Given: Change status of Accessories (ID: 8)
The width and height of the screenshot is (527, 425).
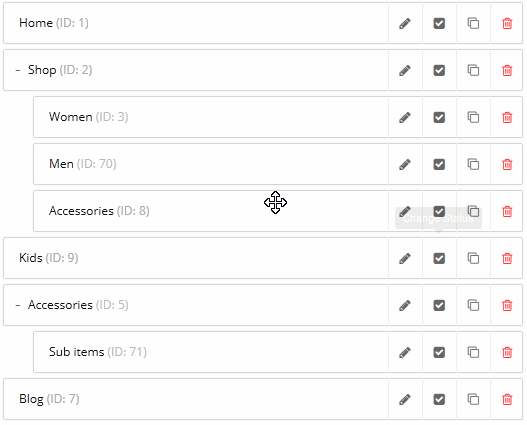Looking at the screenshot, I should pyautogui.click(x=439, y=211).
